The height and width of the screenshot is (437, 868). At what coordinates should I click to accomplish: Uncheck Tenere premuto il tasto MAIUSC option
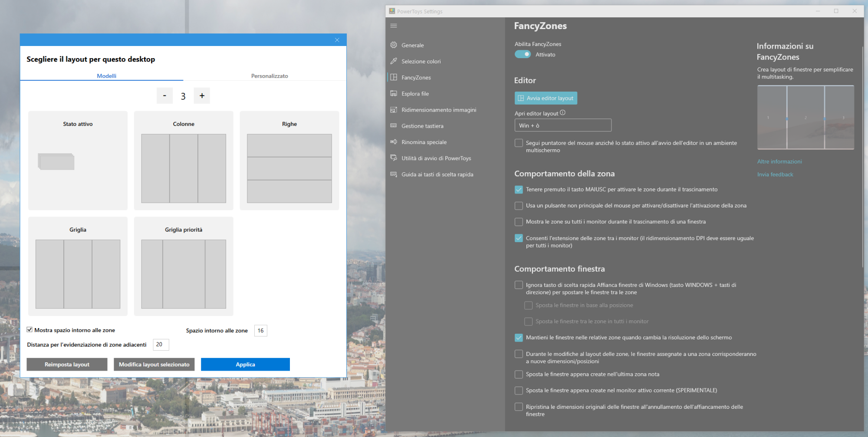tap(519, 189)
